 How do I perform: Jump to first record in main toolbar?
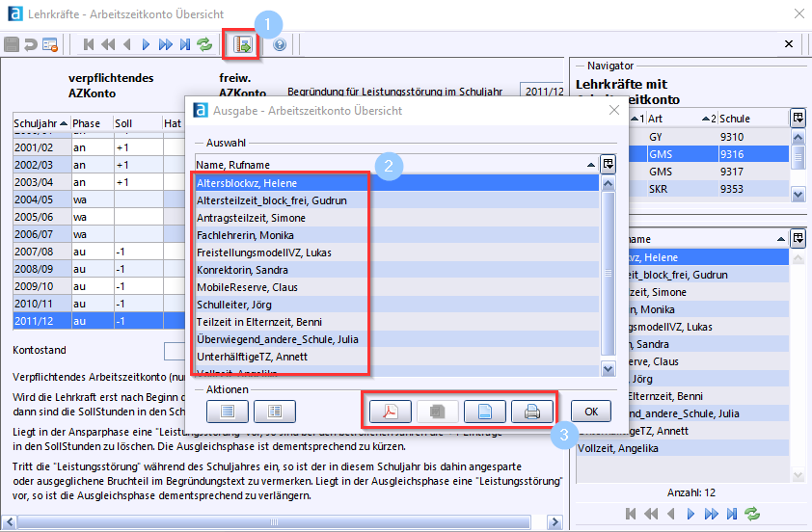pyautogui.click(x=89, y=44)
